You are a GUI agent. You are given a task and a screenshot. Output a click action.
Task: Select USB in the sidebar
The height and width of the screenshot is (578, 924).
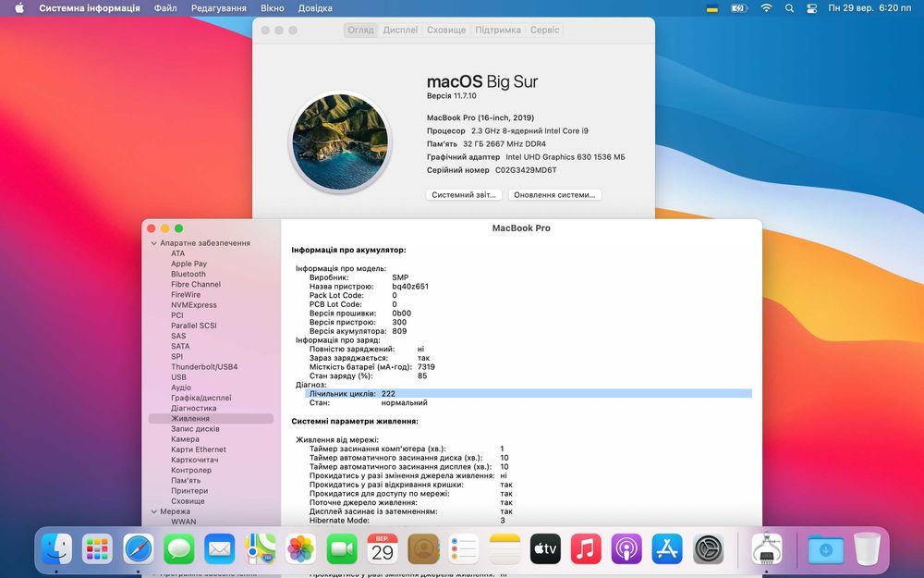[x=178, y=377]
